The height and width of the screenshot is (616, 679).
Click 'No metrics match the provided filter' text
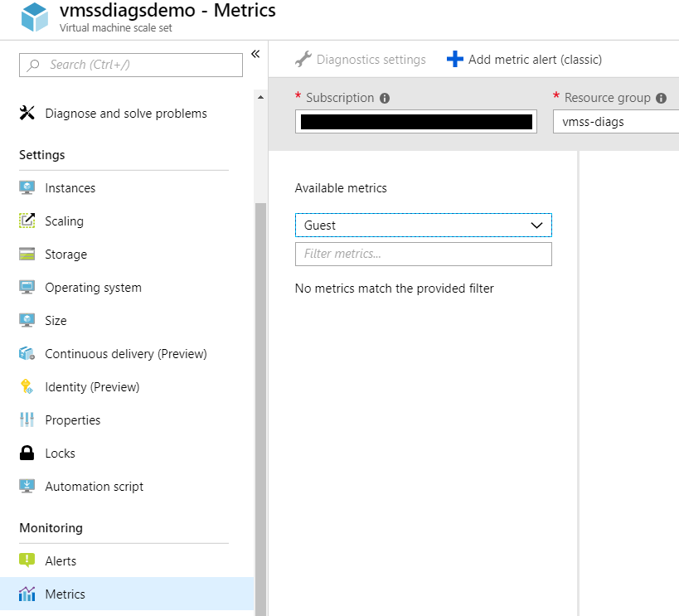click(394, 289)
